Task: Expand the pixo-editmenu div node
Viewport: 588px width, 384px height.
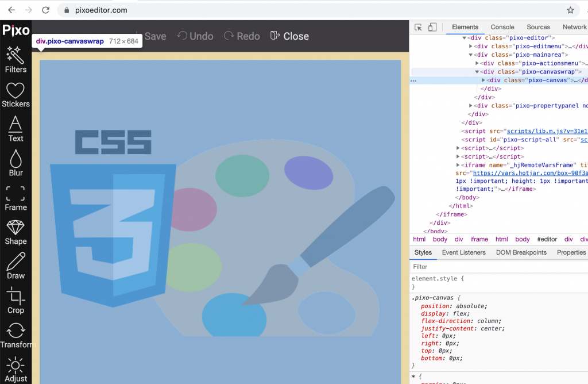Action: pos(471,46)
